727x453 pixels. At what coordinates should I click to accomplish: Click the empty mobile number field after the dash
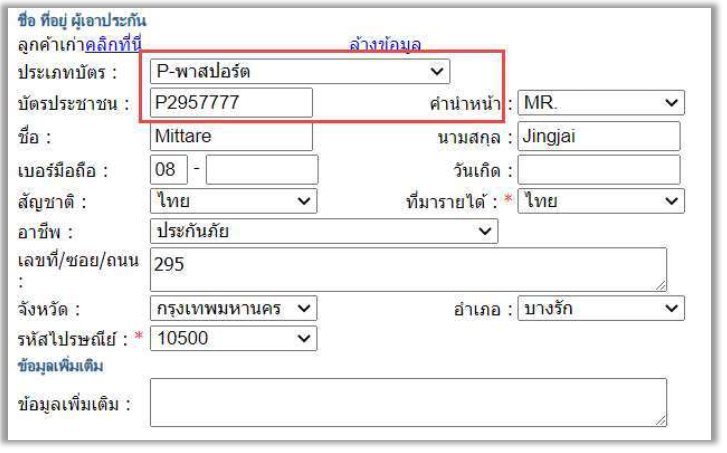click(262, 170)
